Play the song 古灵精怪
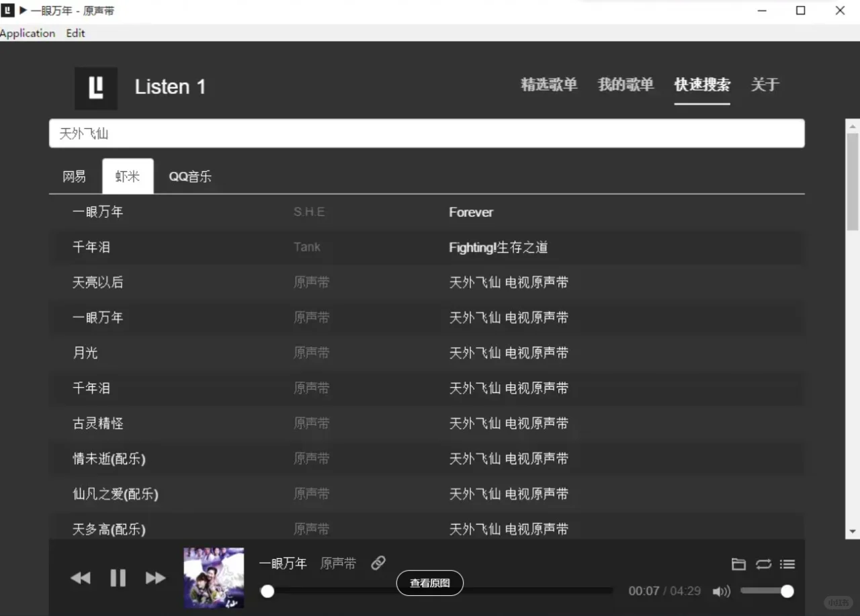The height and width of the screenshot is (616, 860). tap(98, 423)
